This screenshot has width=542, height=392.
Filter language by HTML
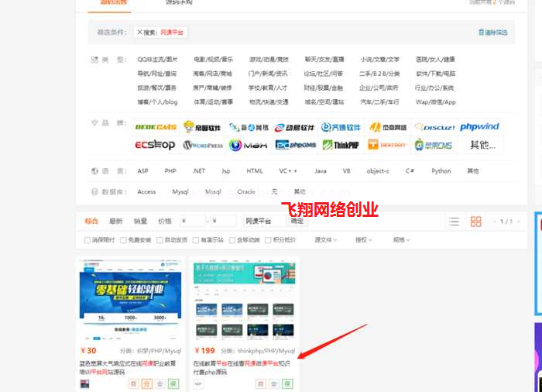[x=255, y=171]
